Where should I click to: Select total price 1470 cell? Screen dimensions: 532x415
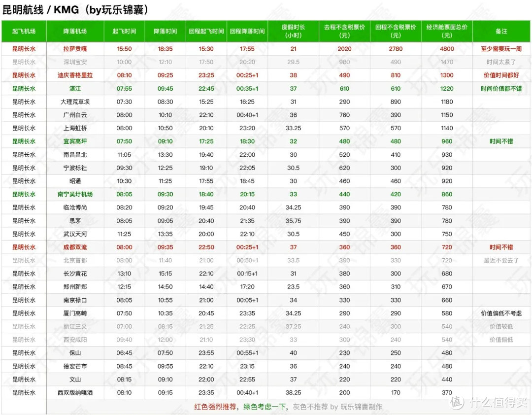click(447, 62)
